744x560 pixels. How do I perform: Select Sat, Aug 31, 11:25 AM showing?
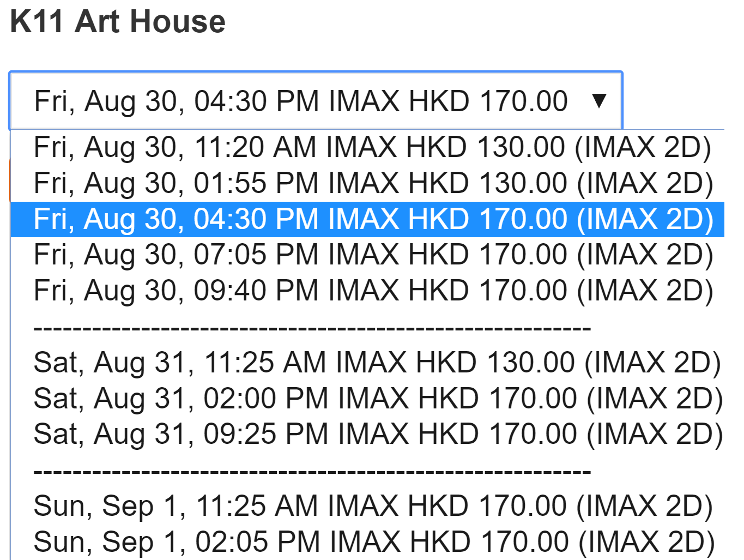tap(377, 363)
